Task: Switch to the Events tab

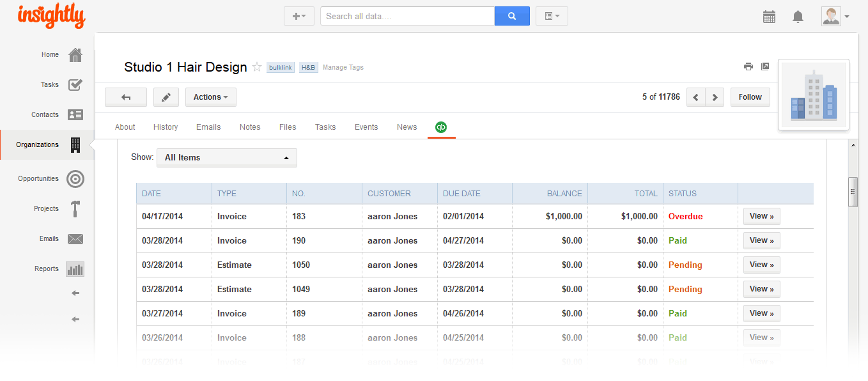Action: point(366,127)
